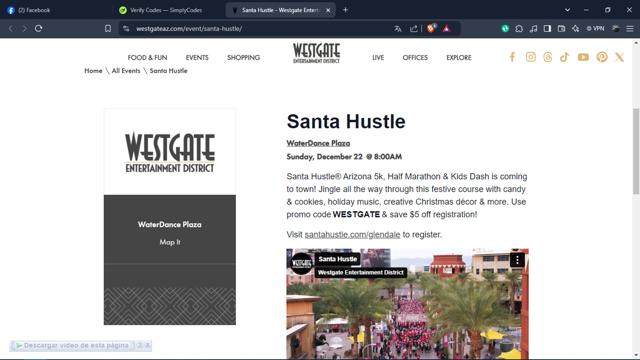This screenshot has height=360, width=640.
Task: Open the media control music note icon
Action: (533, 29)
